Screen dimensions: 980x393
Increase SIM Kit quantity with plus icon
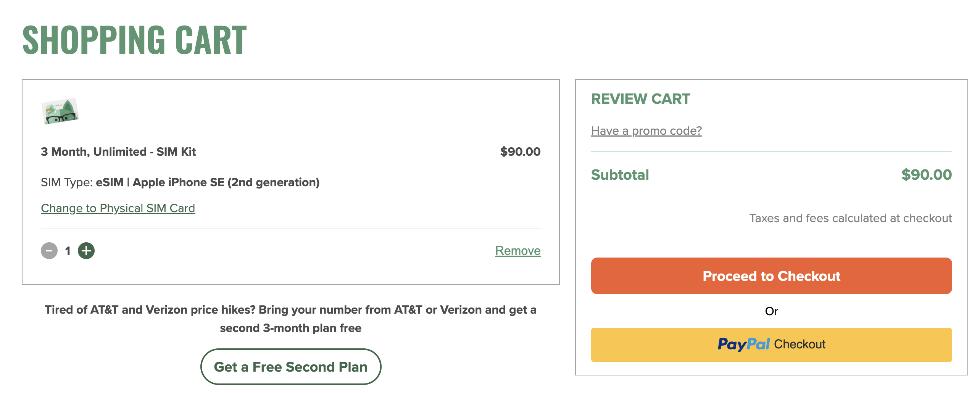pos(86,251)
